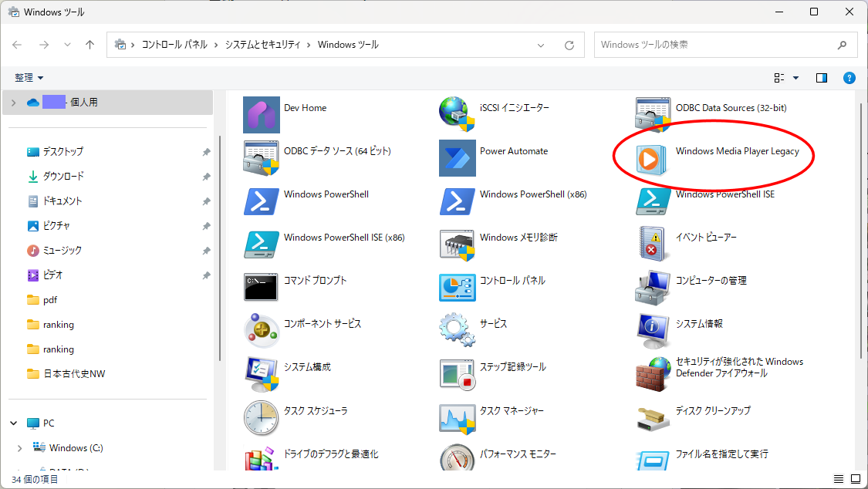The width and height of the screenshot is (868, 489).
Task: Select the Windows PowerShell icon
Action: (x=262, y=201)
